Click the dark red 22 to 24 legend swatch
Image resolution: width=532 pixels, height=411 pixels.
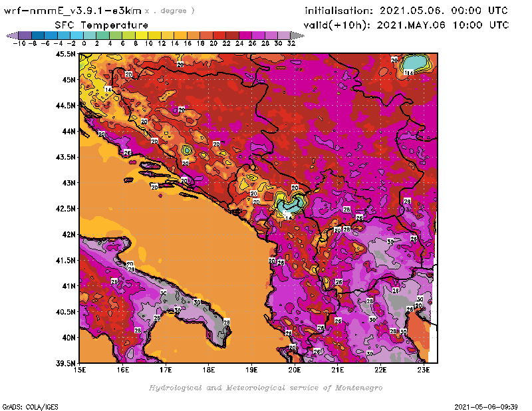click(232, 35)
